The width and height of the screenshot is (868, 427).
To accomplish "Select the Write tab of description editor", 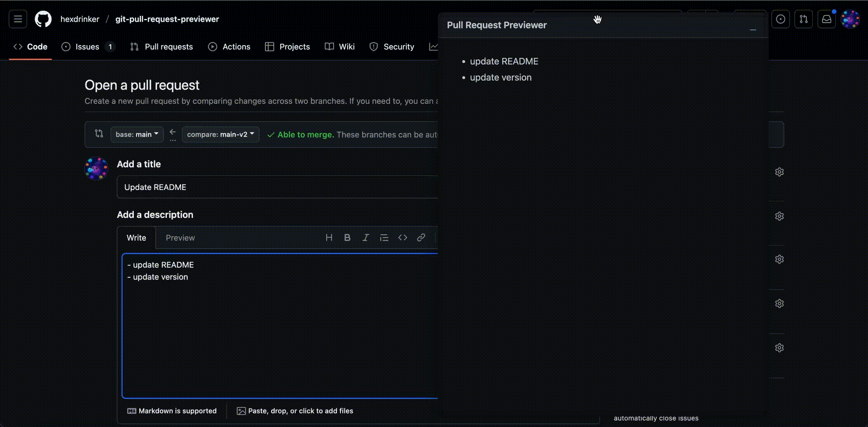I will 137,238.
